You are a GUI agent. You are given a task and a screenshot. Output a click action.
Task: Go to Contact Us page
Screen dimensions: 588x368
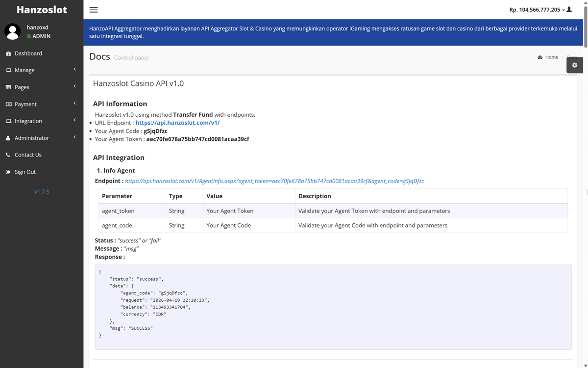[x=42, y=155]
